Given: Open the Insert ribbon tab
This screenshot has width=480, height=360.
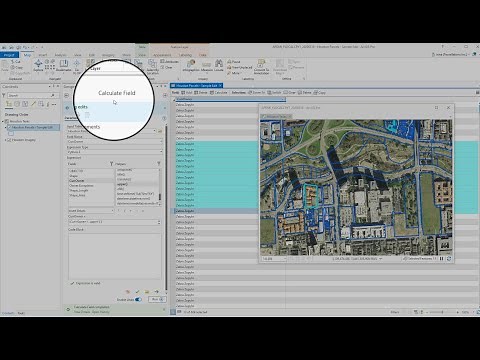Looking at the screenshot, I should tap(43, 55).
